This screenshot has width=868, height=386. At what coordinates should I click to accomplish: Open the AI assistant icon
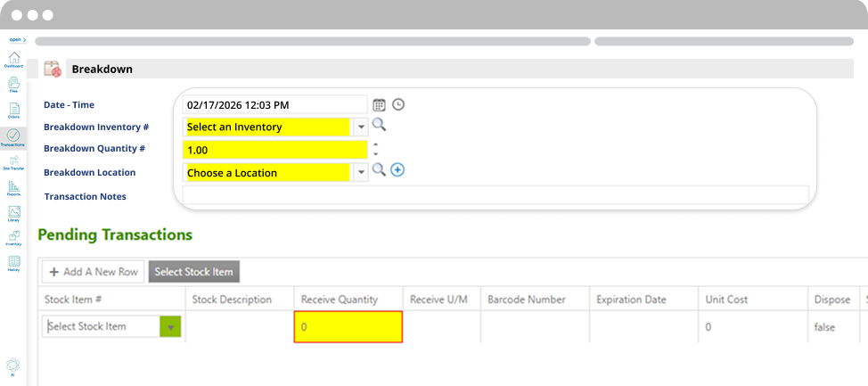coord(12,367)
